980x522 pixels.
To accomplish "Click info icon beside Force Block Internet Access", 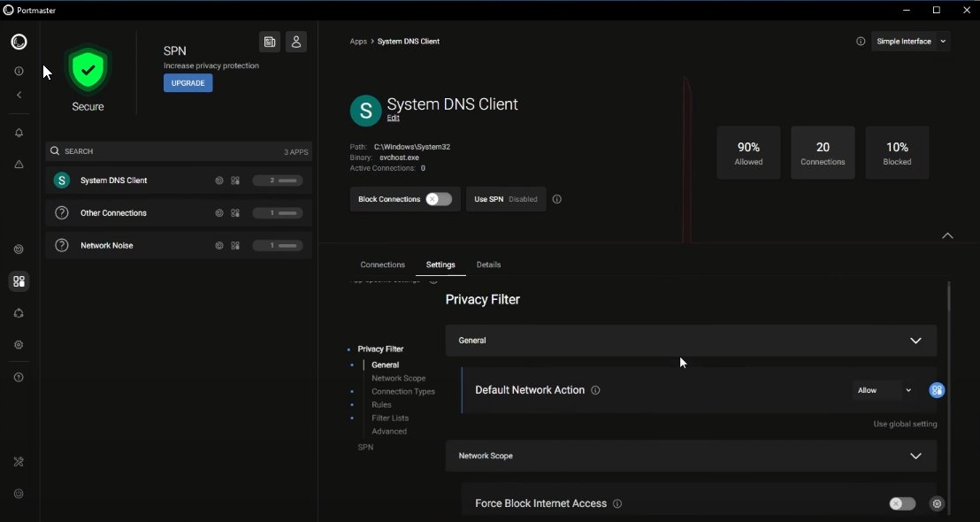I will (x=617, y=504).
